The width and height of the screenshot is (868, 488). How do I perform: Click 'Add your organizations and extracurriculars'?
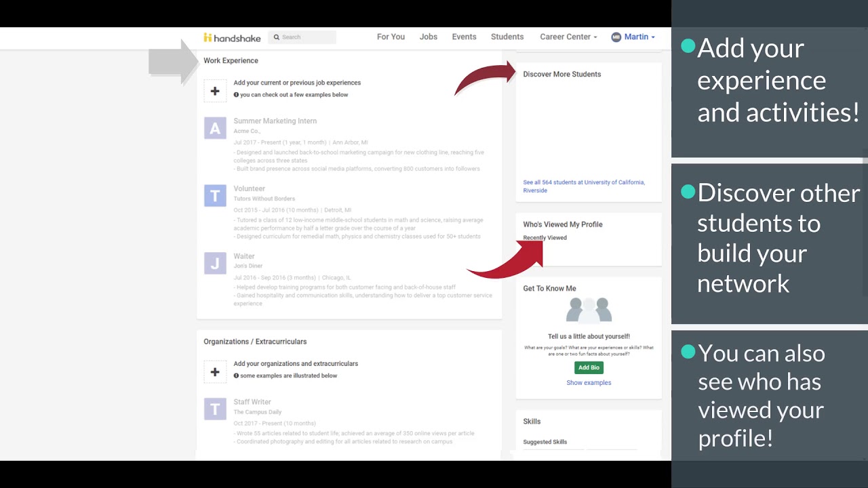(296, 364)
